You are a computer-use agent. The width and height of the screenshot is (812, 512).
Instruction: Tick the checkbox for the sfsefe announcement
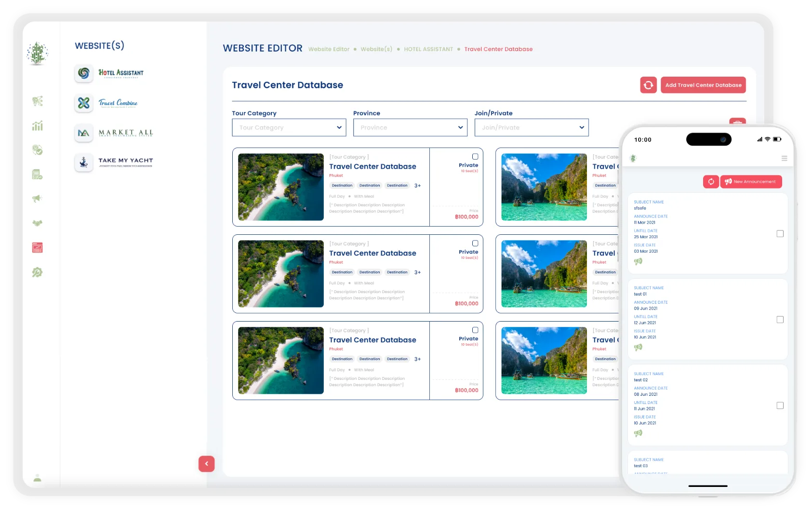tap(780, 234)
